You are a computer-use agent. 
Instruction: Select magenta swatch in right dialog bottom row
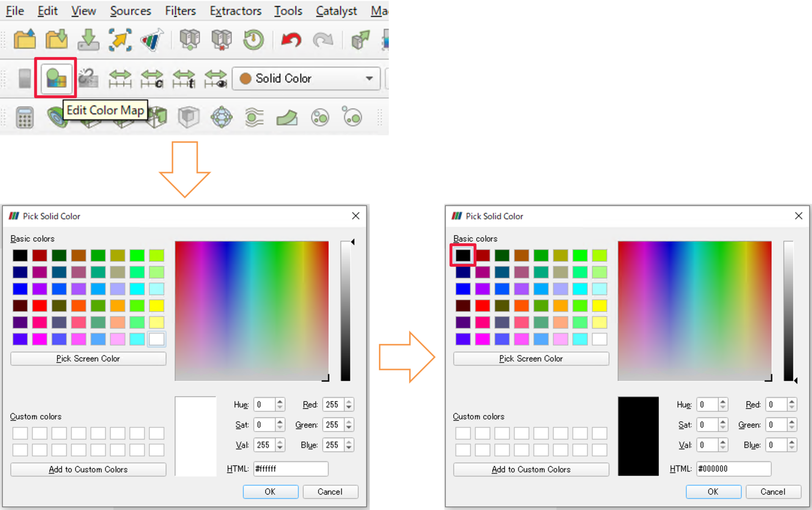coord(482,339)
